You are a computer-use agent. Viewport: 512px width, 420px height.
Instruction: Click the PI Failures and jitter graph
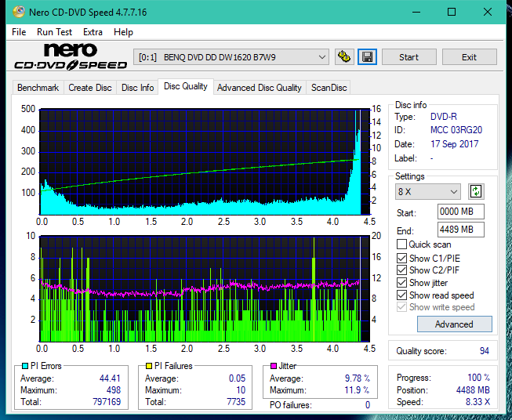(x=205, y=289)
